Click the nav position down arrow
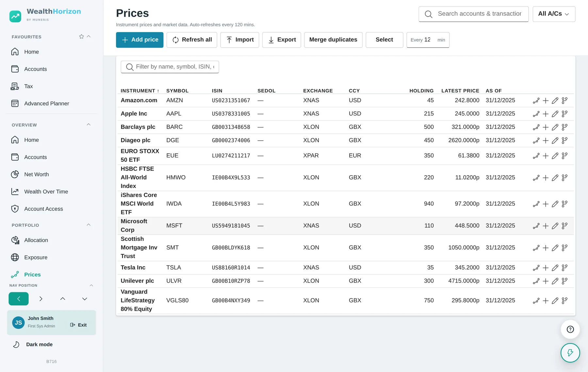The width and height of the screenshot is (588, 372). click(x=85, y=299)
